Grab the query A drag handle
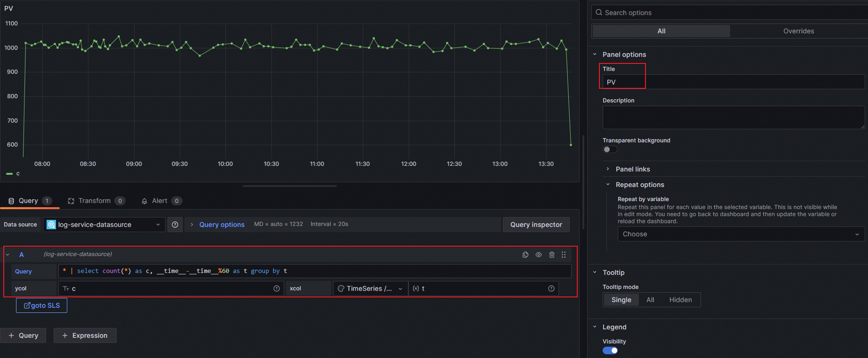Image resolution: width=868 pixels, height=358 pixels. tap(564, 255)
